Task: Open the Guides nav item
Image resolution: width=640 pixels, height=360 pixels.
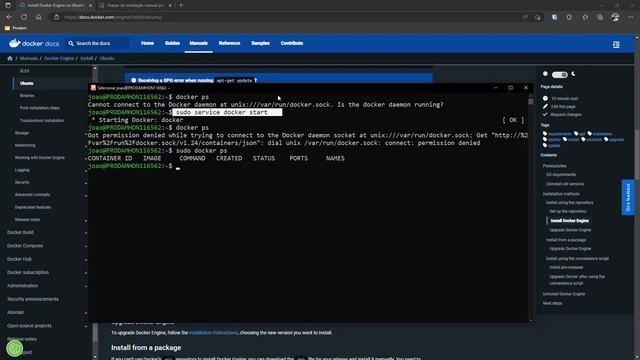Action: (x=172, y=43)
